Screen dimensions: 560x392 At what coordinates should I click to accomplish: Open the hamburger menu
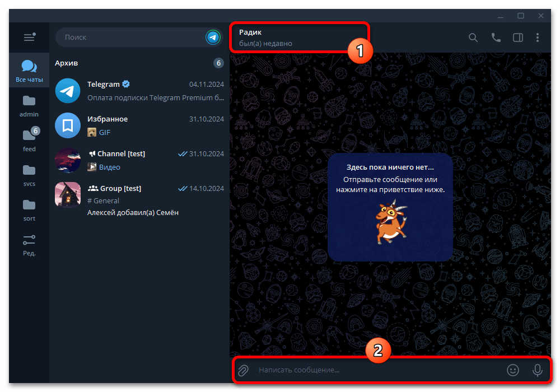click(29, 38)
